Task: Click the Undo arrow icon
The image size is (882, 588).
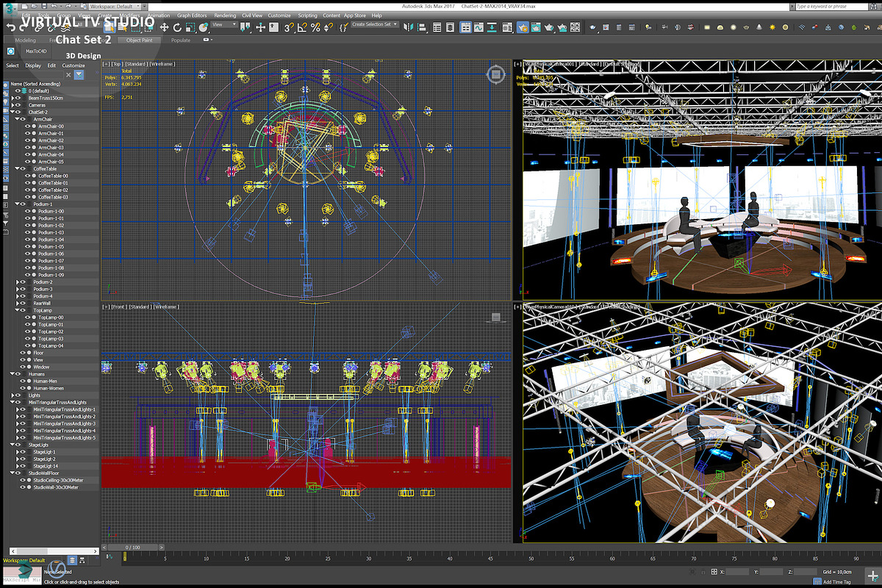Action: pos(10,27)
